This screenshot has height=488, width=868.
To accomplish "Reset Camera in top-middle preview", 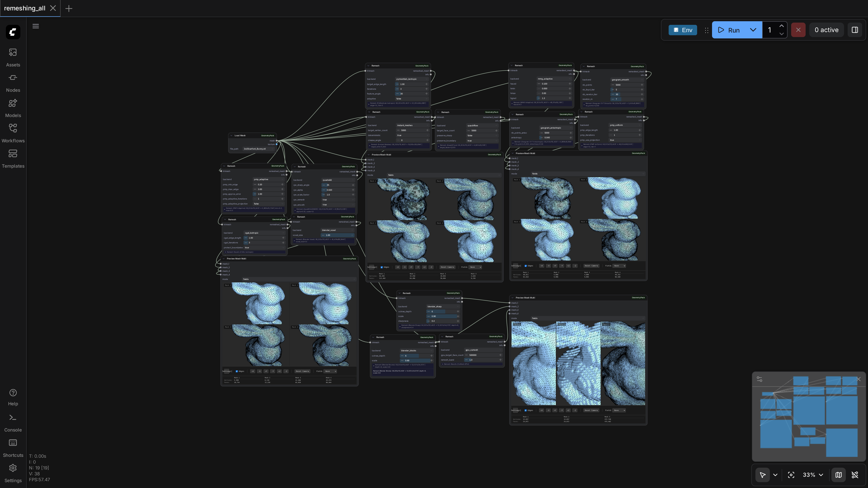I will click(448, 267).
